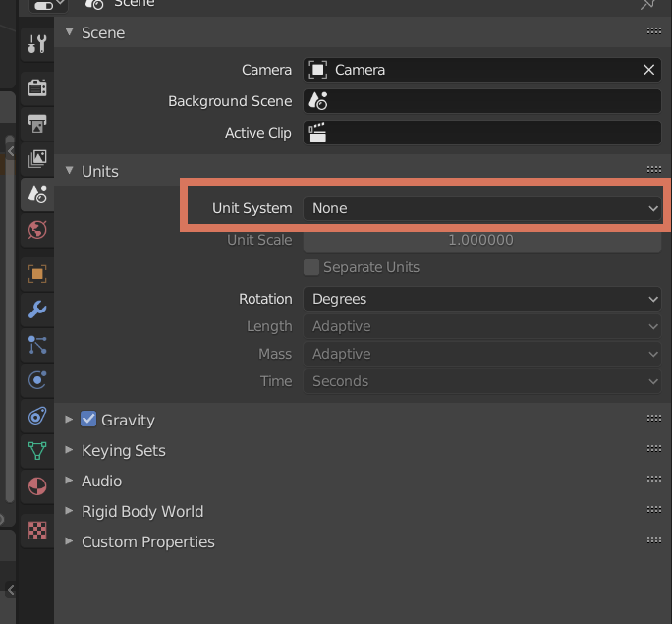Viewport: 672px width, 624px height.
Task: Click the Camera object field
Action: pos(482,70)
